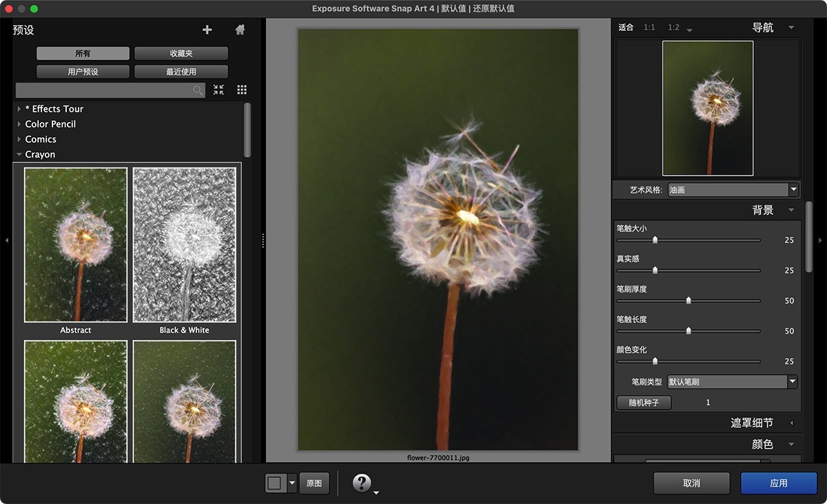Open the 笔刷类型 dropdown
Image resolution: width=827 pixels, height=504 pixels.
(732, 381)
